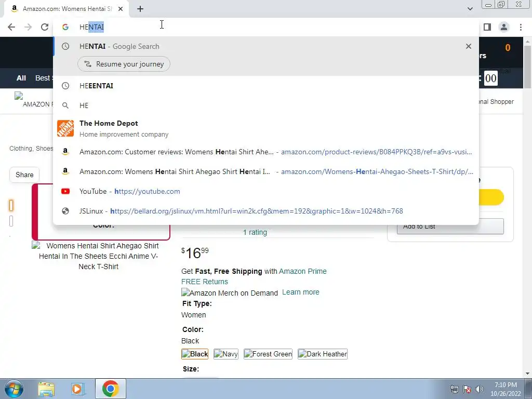Click the Share button
The width and height of the screenshot is (532, 399).
[x=24, y=175]
